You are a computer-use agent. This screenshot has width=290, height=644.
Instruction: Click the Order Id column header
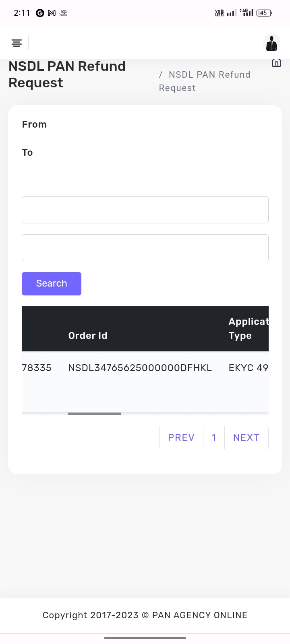88,336
